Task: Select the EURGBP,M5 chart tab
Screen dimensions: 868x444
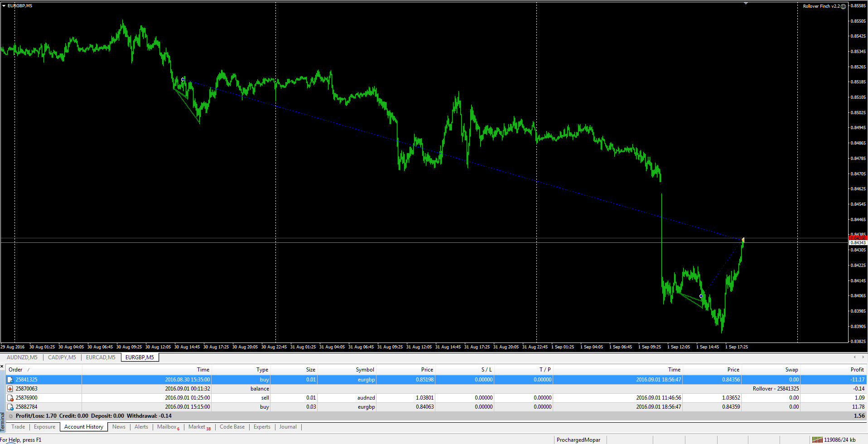Action: click(140, 357)
